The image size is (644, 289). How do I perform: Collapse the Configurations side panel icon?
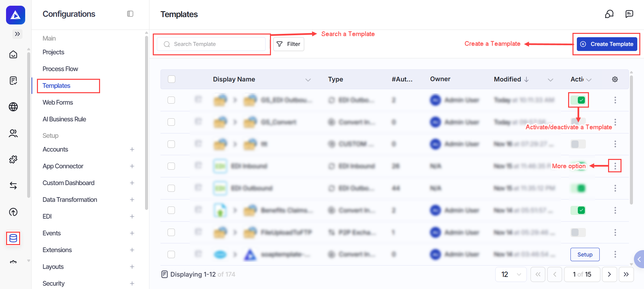coord(130,14)
